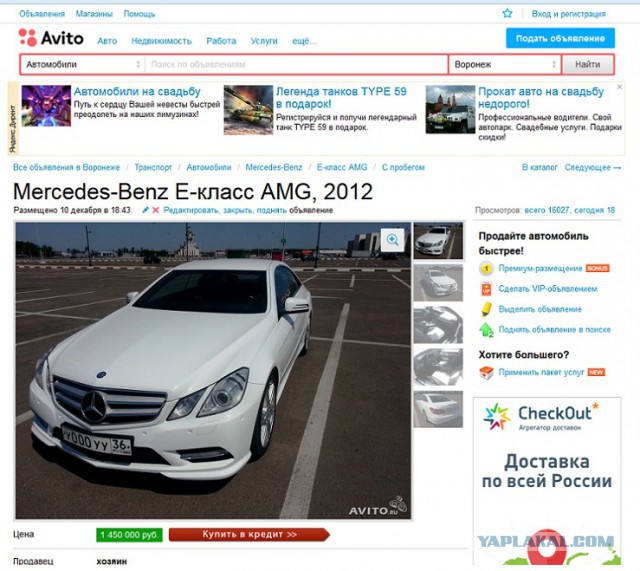Image resolution: width=640 pixels, height=571 pixels.
Task: Click the magnifier zoom icon on photo
Action: [393, 240]
